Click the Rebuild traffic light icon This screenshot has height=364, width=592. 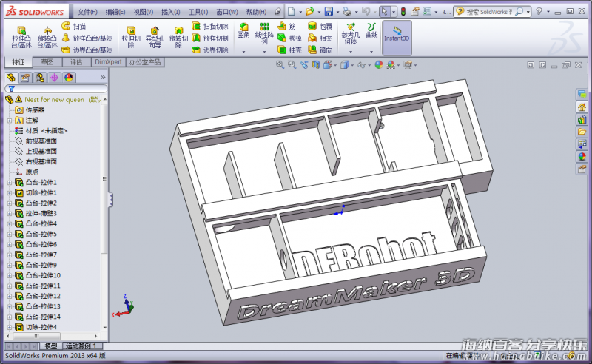click(x=403, y=12)
